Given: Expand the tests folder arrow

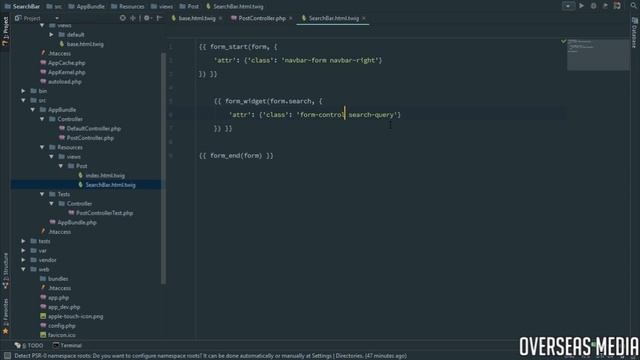Looking at the screenshot, I should pos(23,241).
